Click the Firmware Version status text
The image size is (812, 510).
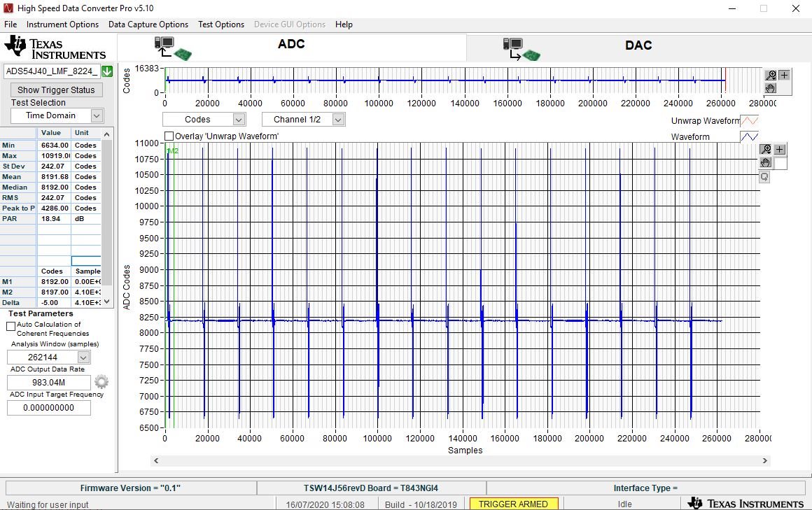(x=130, y=488)
